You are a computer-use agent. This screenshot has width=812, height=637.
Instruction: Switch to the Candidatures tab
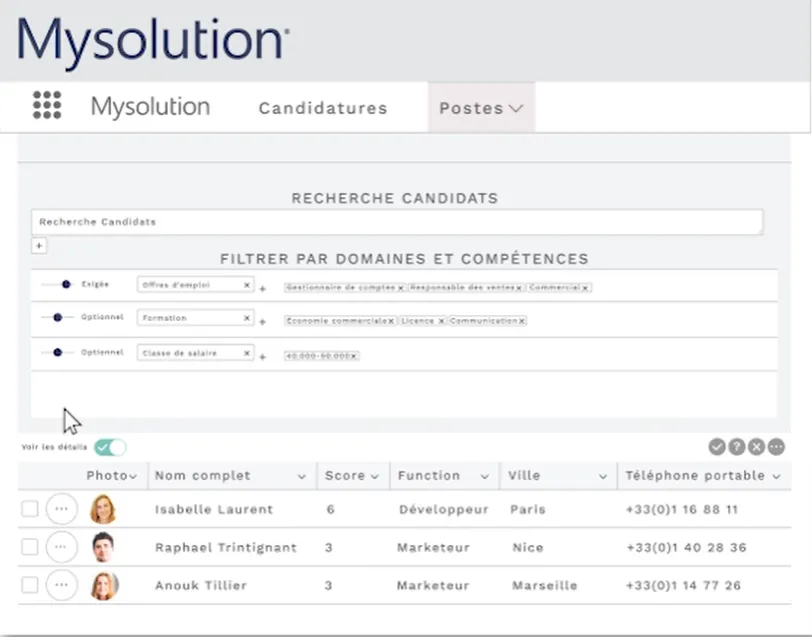[322, 107]
